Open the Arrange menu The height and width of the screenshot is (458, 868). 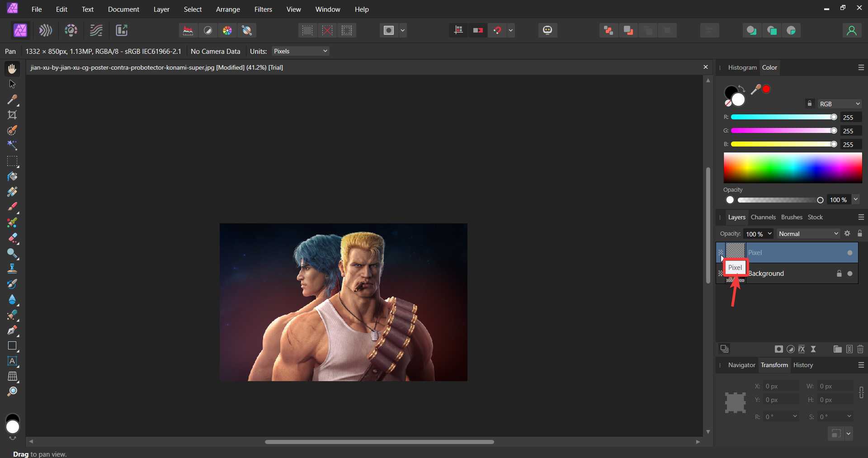pos(228,9)
